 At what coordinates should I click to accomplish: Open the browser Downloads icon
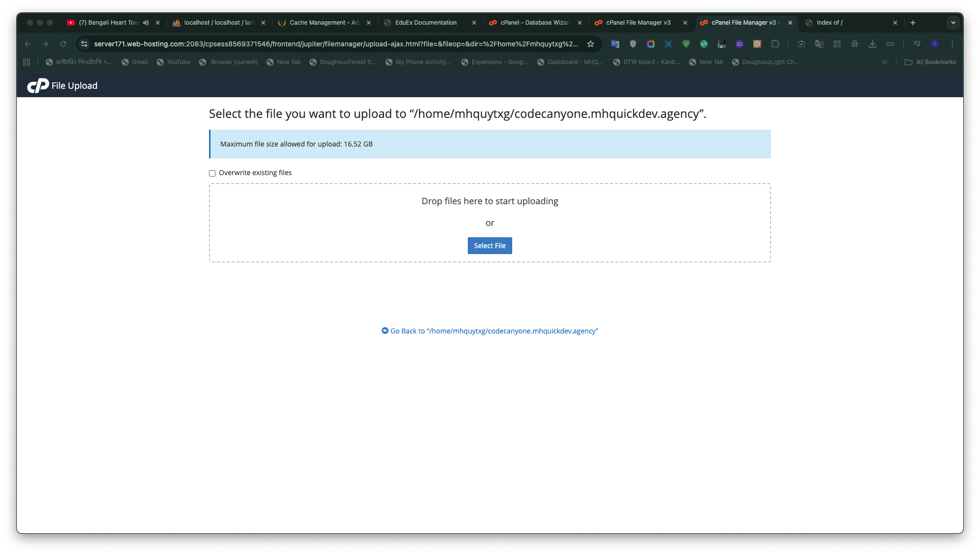[873, 44]
